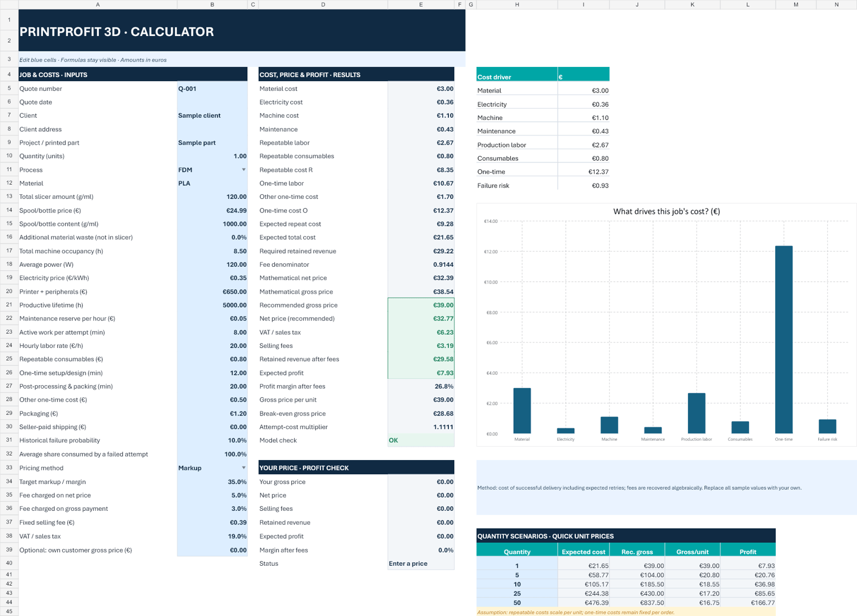Select row header 21
The image size is (857, 616).
coord(9,305)
